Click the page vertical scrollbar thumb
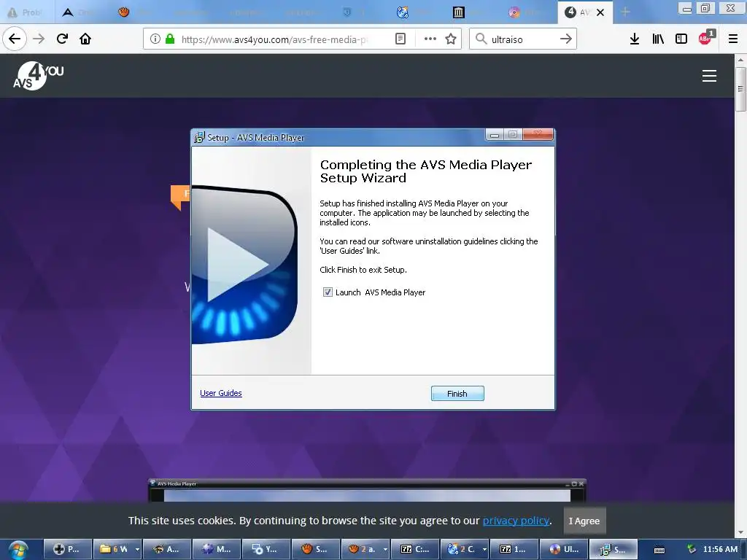The width and height of the screenshot is (747, 560). click(740, 89)
